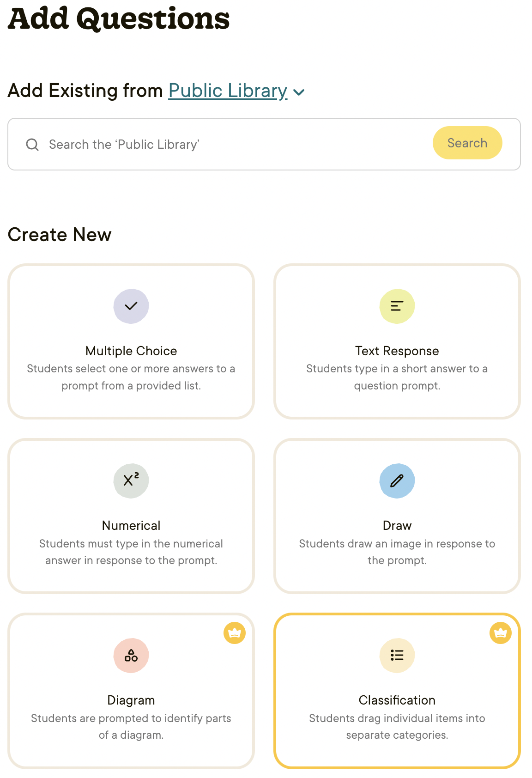
Task: Choose the Text Response question description
Action: click(x=397, y=377)
